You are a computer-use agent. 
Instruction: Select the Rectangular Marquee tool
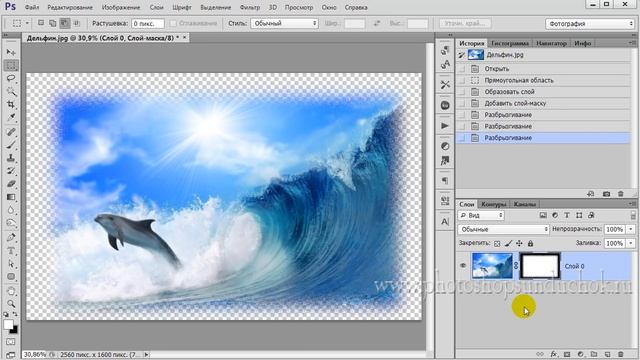click(x=11, y=65)
